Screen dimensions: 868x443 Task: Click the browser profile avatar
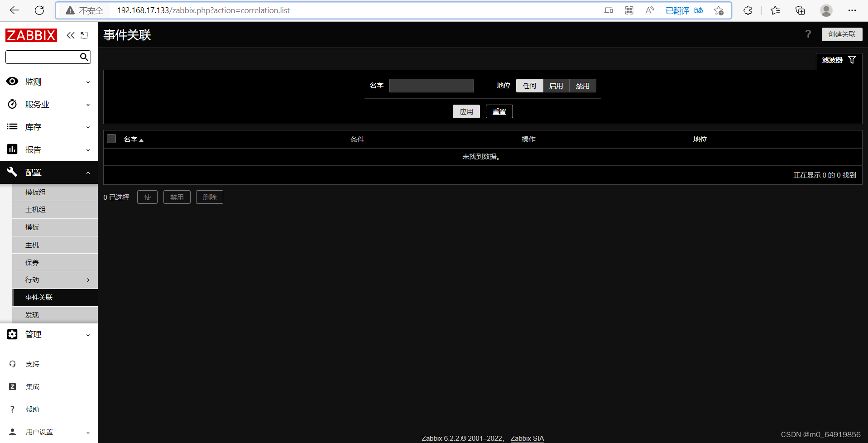(x=826, y=10)
